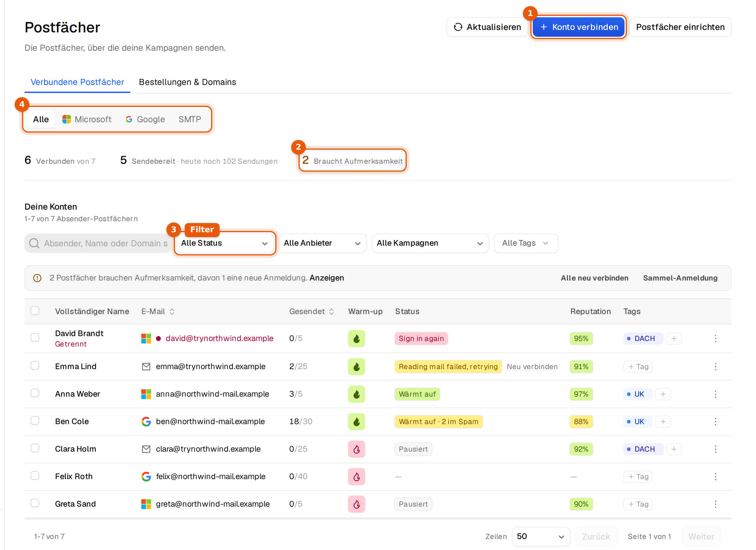756x550 pixels.
Task: Select the David Brandt row checkbox
Action: (x=35, y=337)
